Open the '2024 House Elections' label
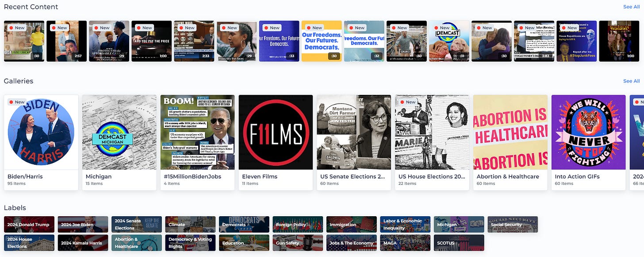 29,243
